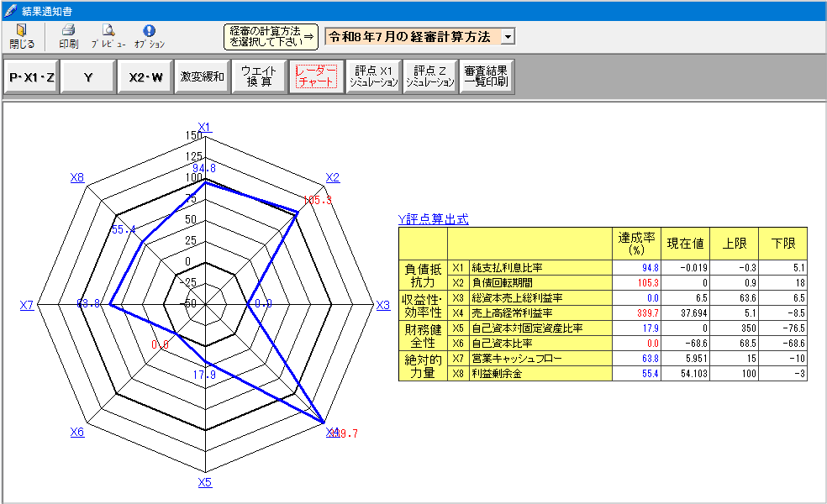
Task: Click 審査結果一覧印刷 button
Action: [487, 77]
